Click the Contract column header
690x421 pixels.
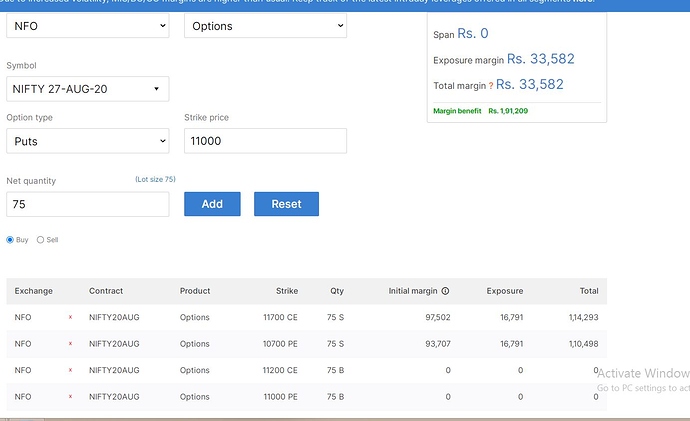[x=106, y=291]
